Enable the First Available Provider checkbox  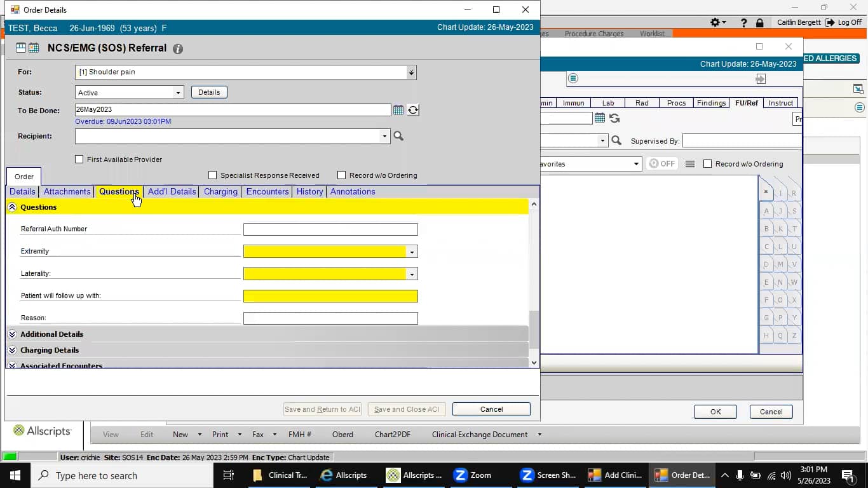tap(79, 159)
